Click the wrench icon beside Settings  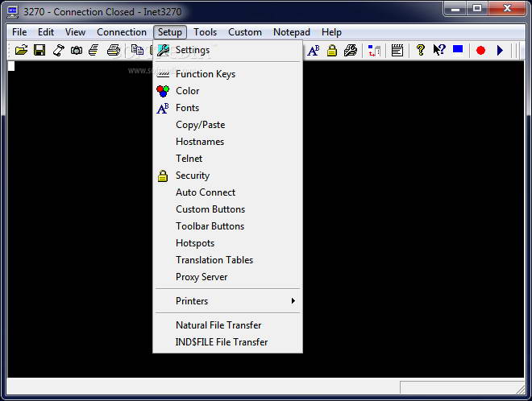click(x=163, y=50)
